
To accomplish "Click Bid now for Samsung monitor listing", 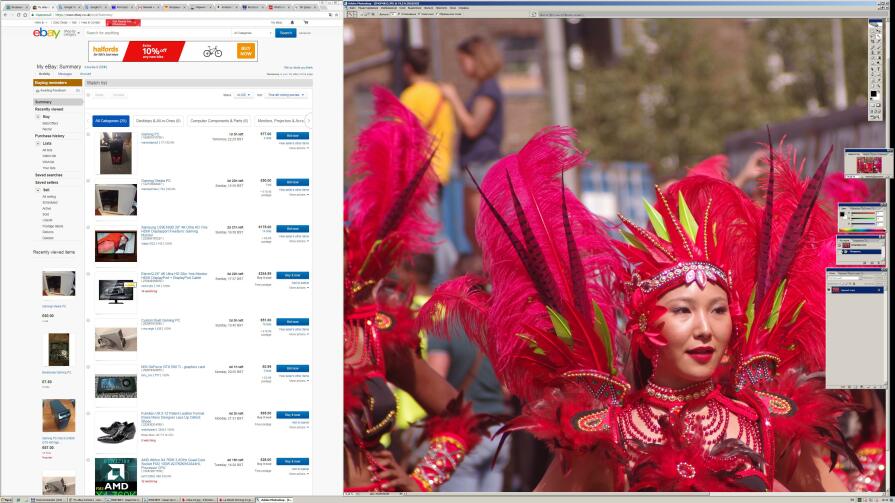I will [x=293, y=228].
